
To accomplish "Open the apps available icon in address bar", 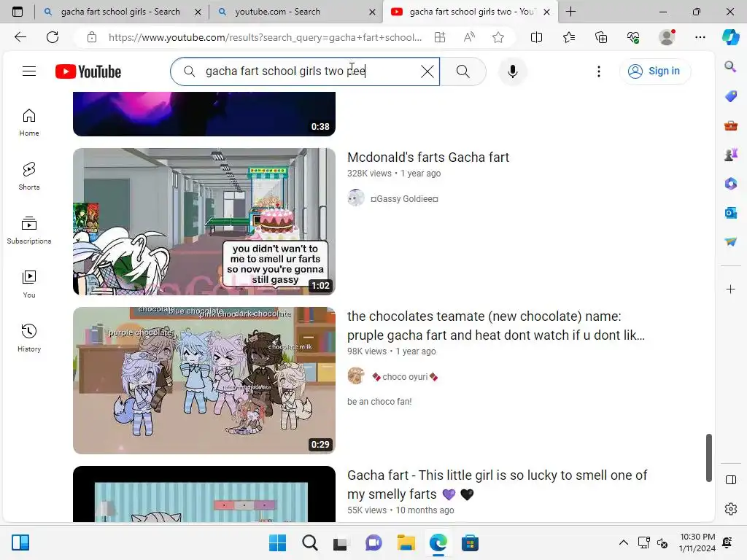I will [440, 37].
